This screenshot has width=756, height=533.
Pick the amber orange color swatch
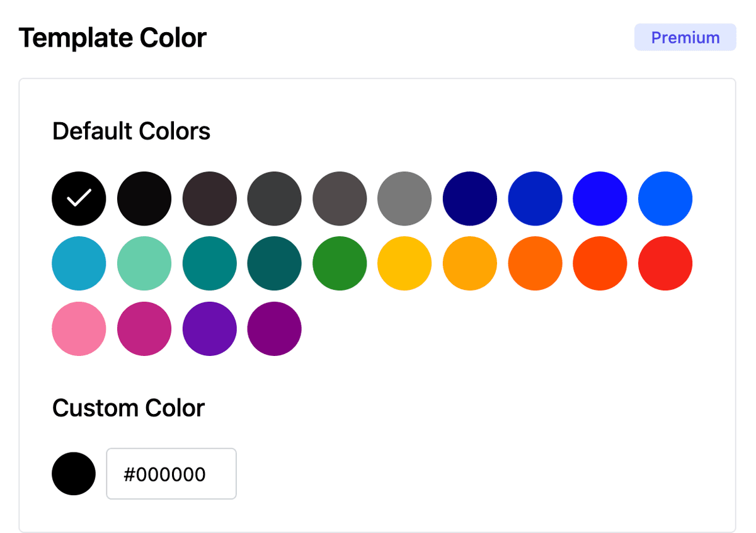[x=469, y=263]
